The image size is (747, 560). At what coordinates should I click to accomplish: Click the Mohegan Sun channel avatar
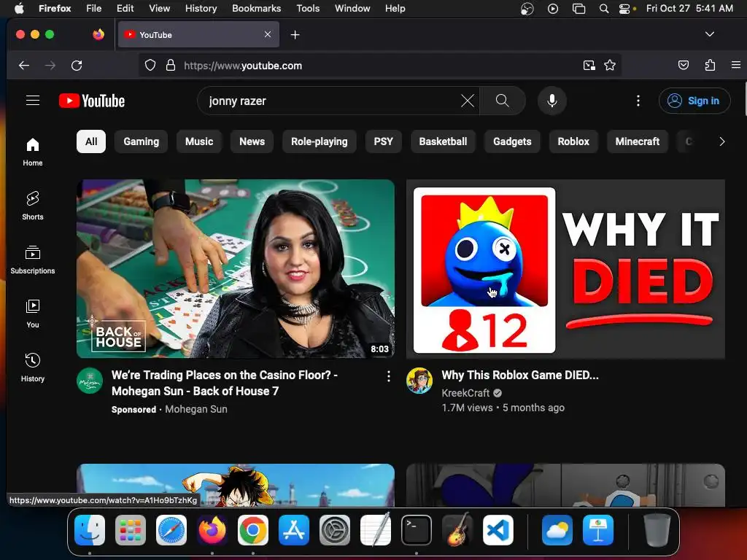pos(90,381)
